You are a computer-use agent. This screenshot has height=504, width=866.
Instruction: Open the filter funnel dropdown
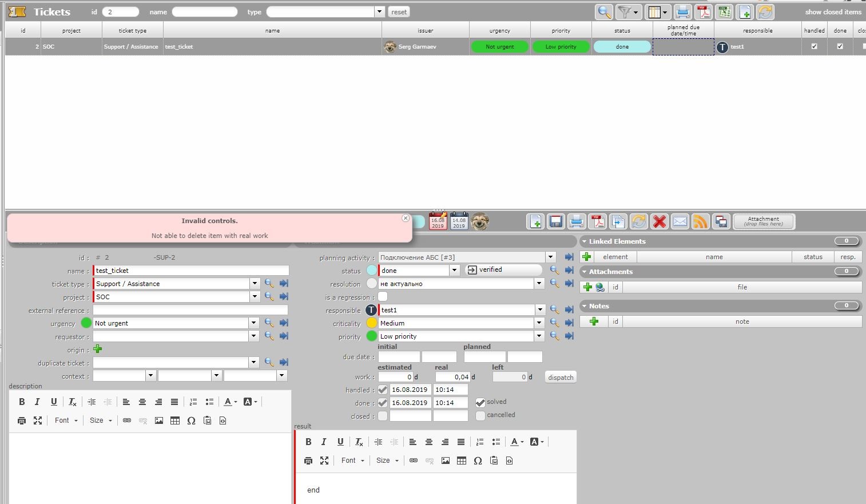(x=628, y=12)
